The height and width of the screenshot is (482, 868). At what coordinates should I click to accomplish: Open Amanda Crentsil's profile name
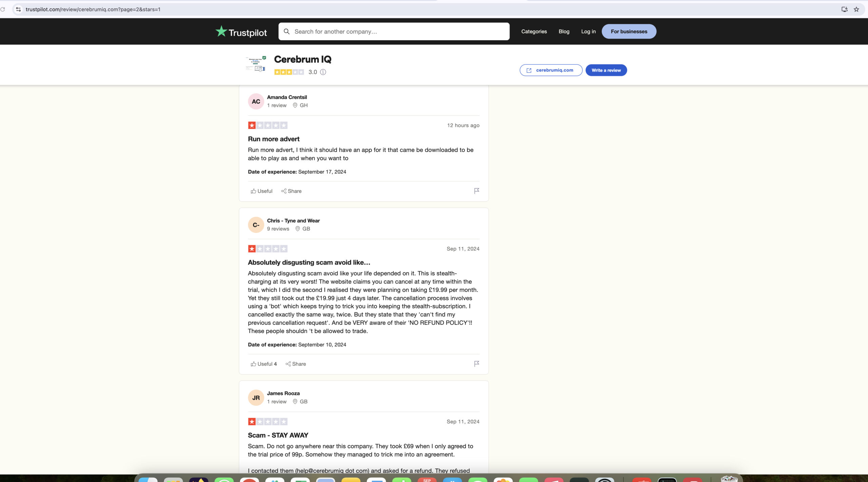click(287, 97)
